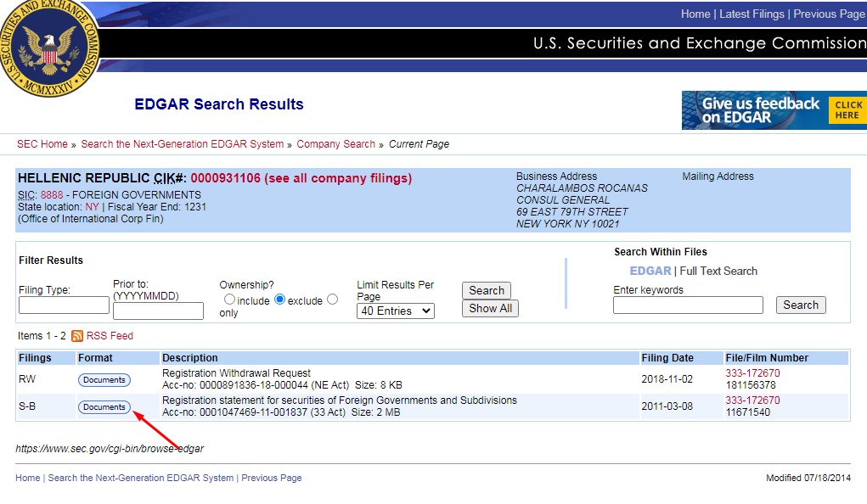Viewport: 867px width, 504px height.
Task: Select film number 181156378
Action: [x=751, y=385]
